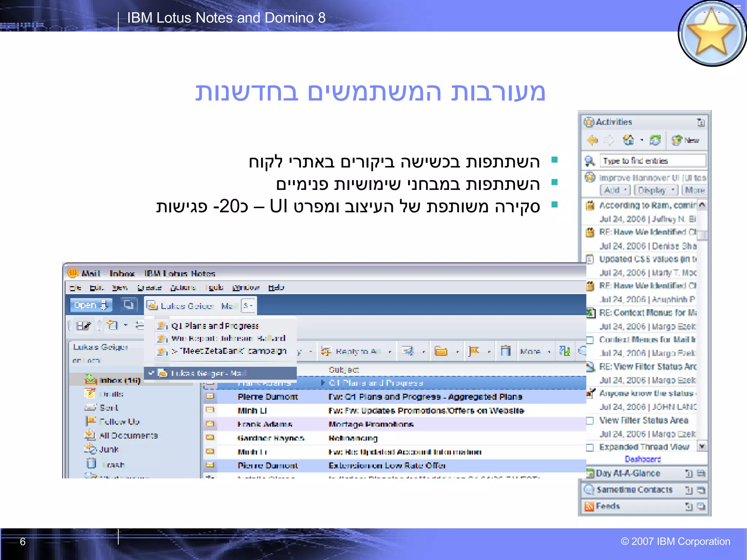The width and height of the screenshot is (747, 560).
Task: Open the Tools menu
Action: click(214, 288)
